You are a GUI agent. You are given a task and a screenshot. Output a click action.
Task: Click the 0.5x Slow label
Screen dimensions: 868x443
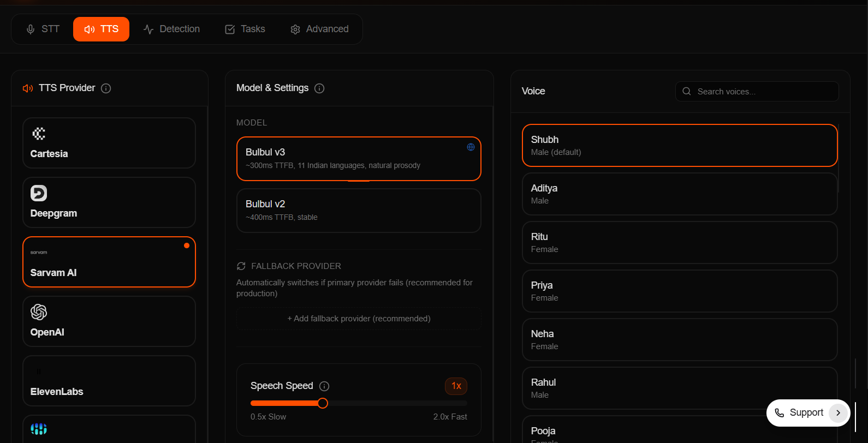pos(268,417)
